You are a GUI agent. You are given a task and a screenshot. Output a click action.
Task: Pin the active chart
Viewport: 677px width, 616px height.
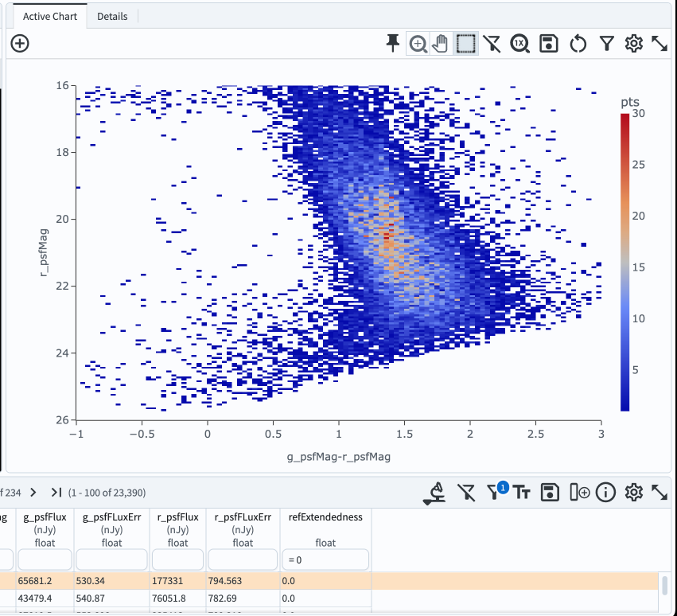point(392,44)
